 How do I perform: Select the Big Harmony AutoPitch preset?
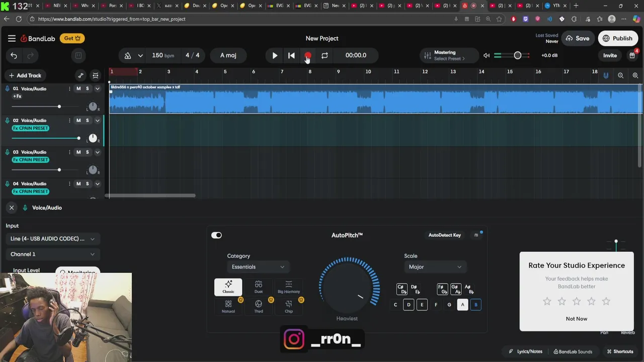point(288,287)
